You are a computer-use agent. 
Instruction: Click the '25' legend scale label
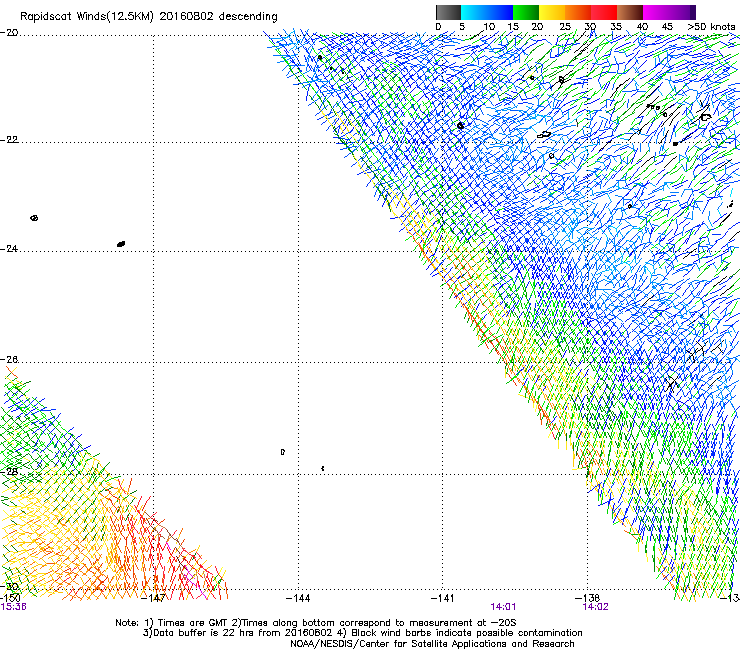[x=565, y=27]
